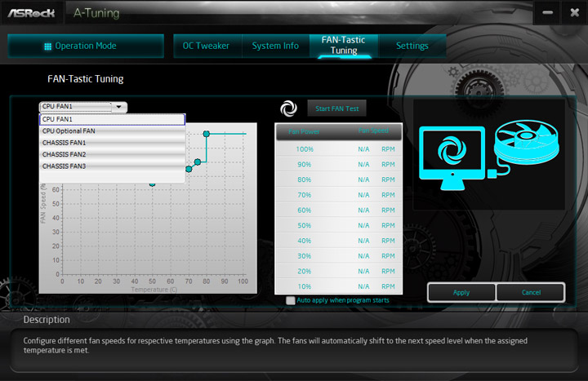
Task: Click the 80% fan power row
Action: (x=339, y=179)
